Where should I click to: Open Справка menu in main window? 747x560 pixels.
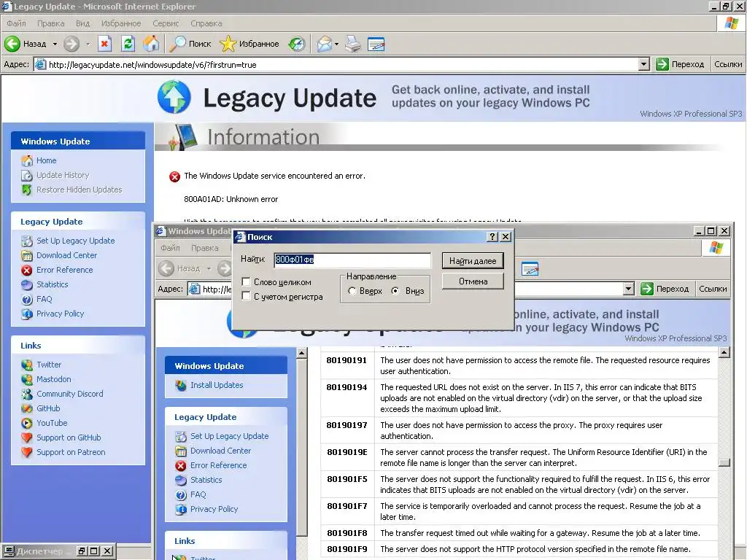(206, 23)
